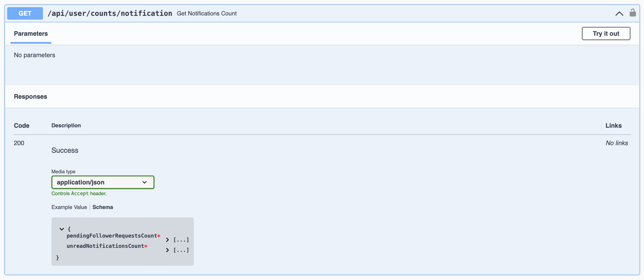Click the unreadNotificationsCount property name
The height and width of the screenshot is (280, 644).
pos(105,246)
